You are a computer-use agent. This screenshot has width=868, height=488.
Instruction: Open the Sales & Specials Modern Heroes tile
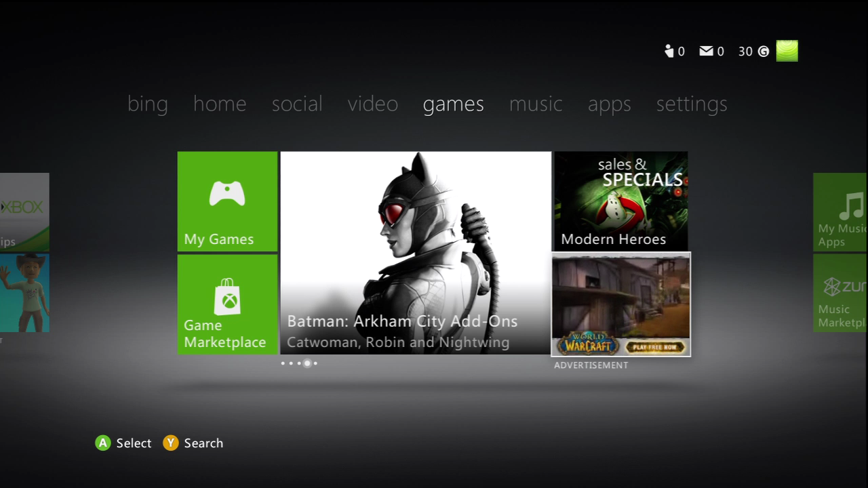620,201
